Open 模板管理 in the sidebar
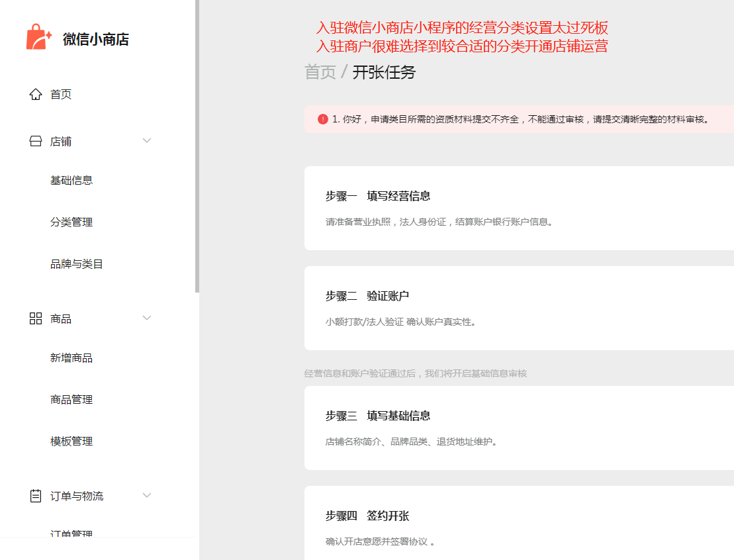734x560 pixels. [71, 442]
